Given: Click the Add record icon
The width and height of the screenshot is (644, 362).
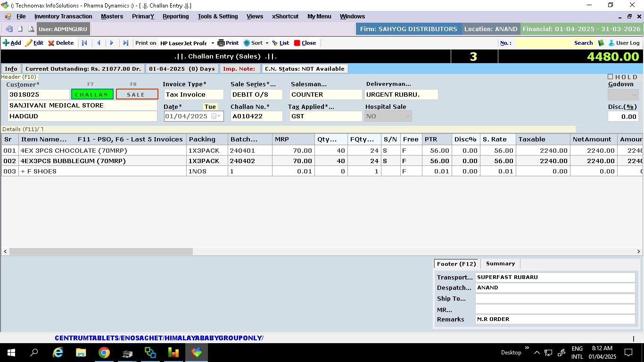Looking at the screenshot, I should 6,43.
